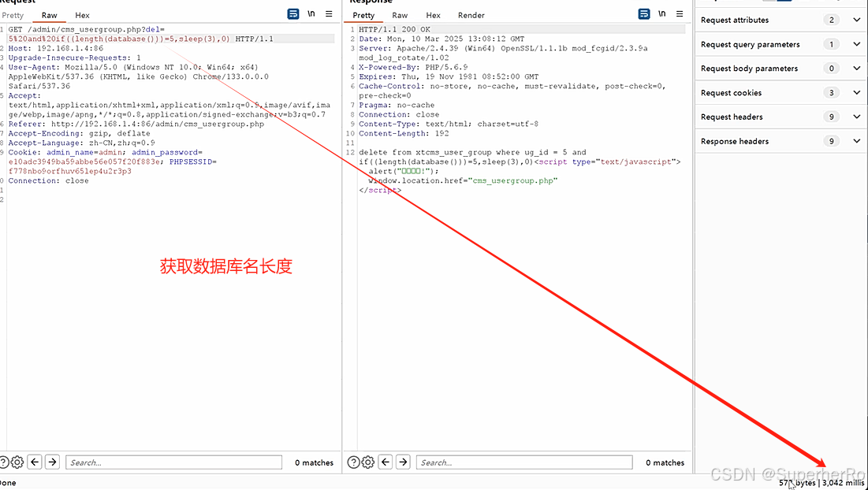The width and height of the screenshot is (868, 490).
Task: Click Response search input field
Action: [x=524, y=462]
